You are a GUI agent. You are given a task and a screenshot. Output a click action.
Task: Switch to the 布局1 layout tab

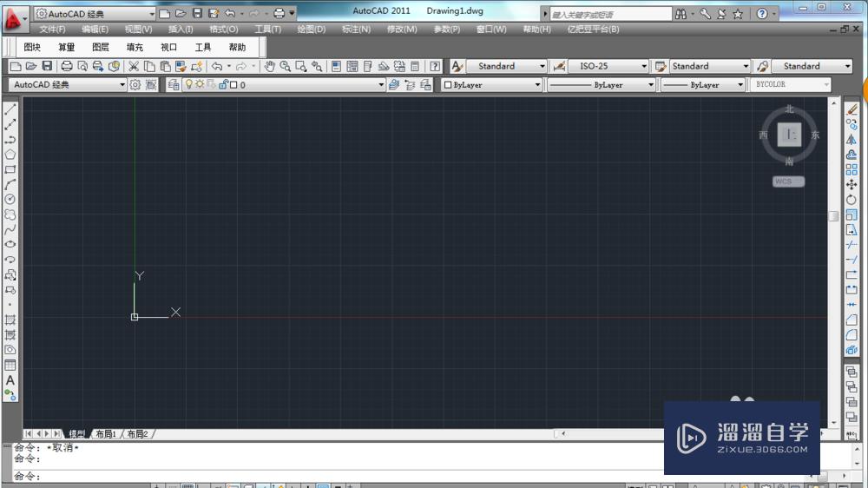pos(106,433)
